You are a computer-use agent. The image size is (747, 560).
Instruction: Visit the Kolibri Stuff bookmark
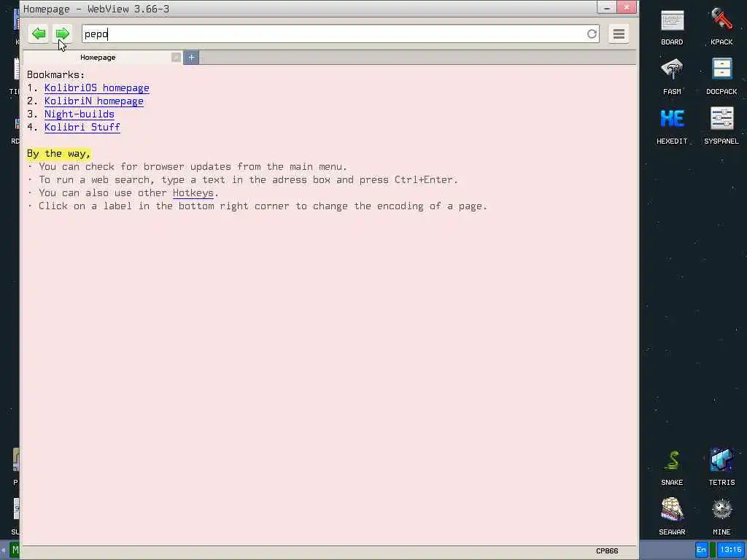tap(82, 127)
